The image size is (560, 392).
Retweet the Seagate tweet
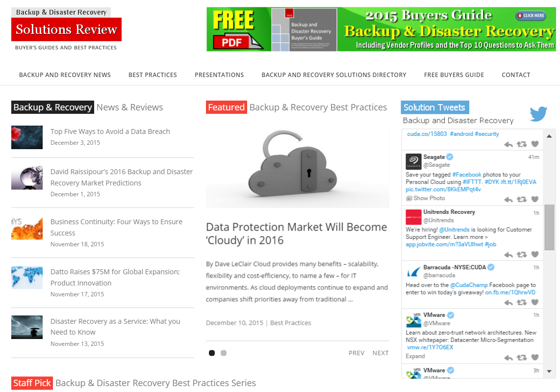pos(522,199)
